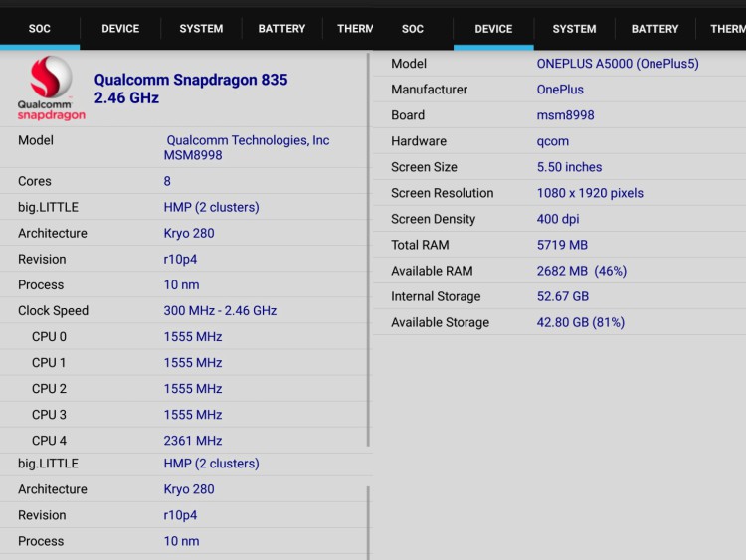
Task: Select the highlighted DEVICE tab in Device screen
Action: click(x=493, y=29)
